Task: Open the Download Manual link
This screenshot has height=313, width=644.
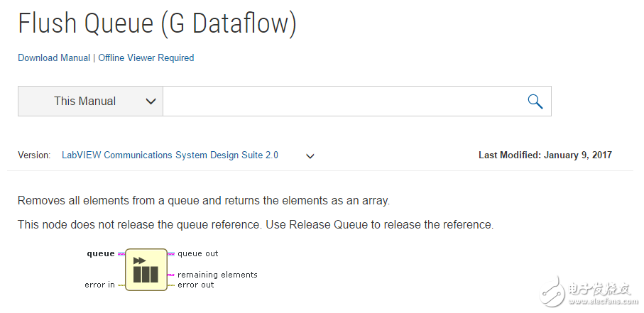Action: click(x=54, y=58)
